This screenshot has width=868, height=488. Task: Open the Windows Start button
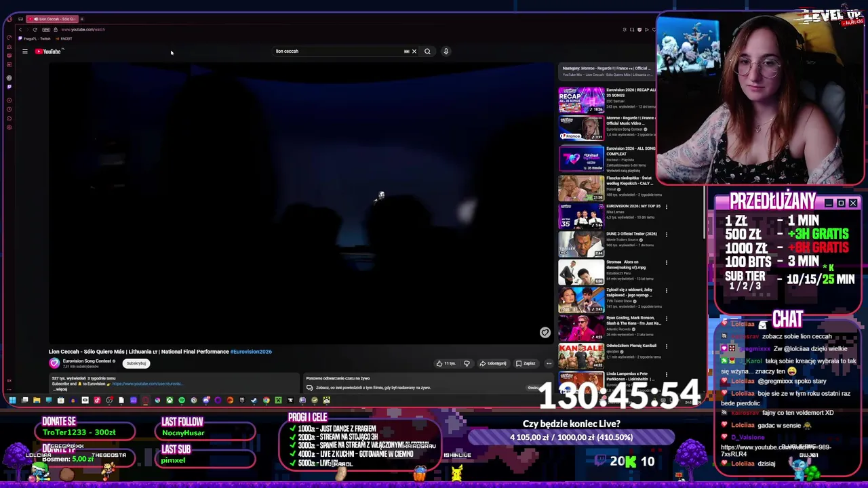[x=12, y=400]
